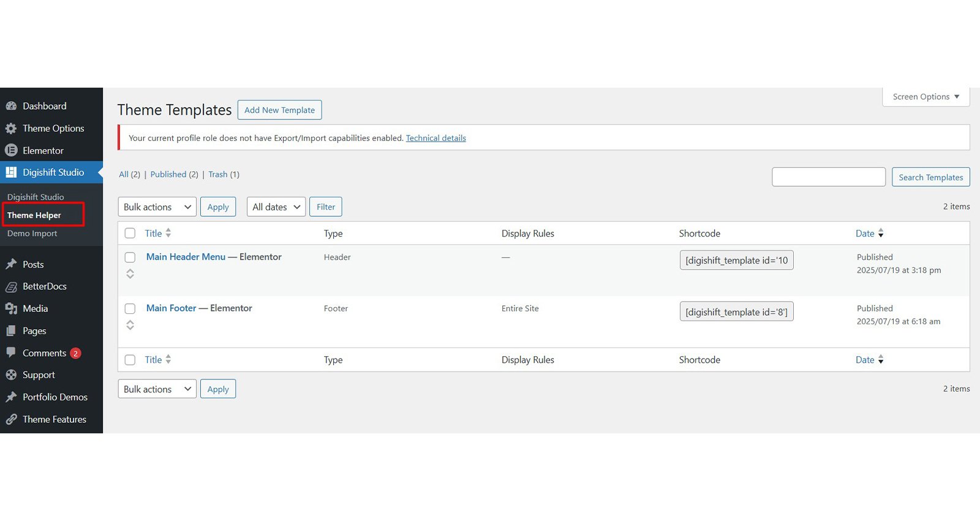The image size is (980, 521).
Task: Click the Media icon in sidebar
Action: pos(11,308)
